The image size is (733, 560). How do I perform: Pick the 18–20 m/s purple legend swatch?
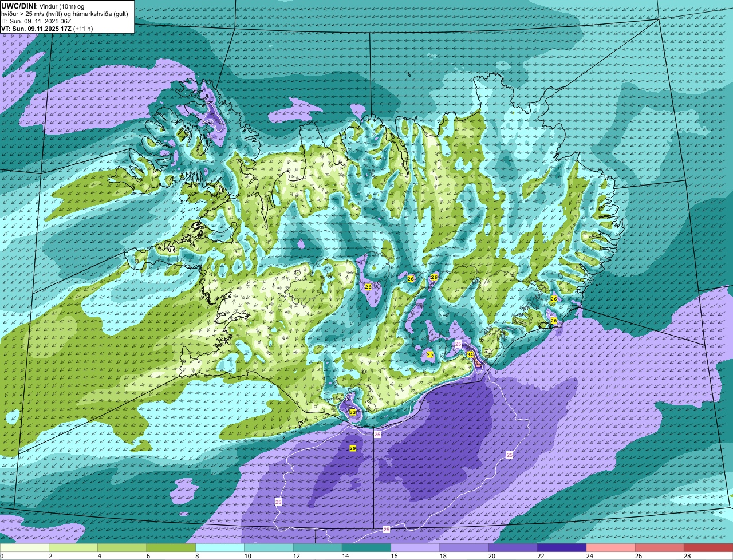point(464,547)
